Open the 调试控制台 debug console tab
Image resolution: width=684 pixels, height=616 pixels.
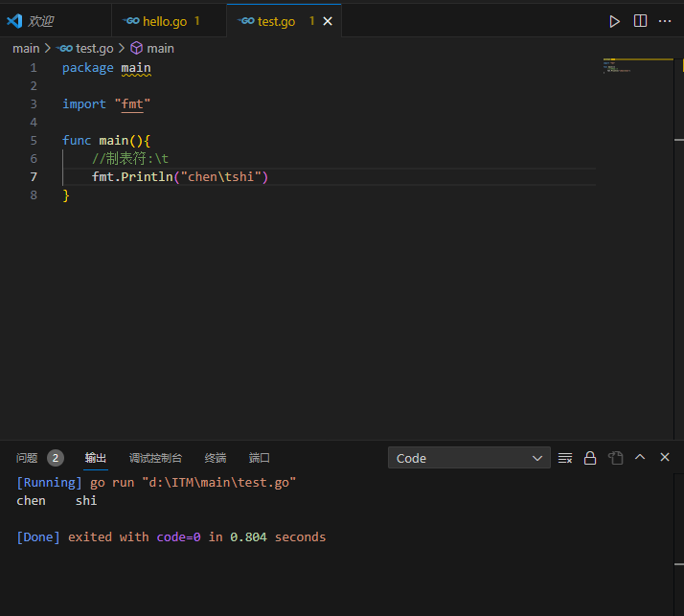pyautogui.click(x=155, y=458)
